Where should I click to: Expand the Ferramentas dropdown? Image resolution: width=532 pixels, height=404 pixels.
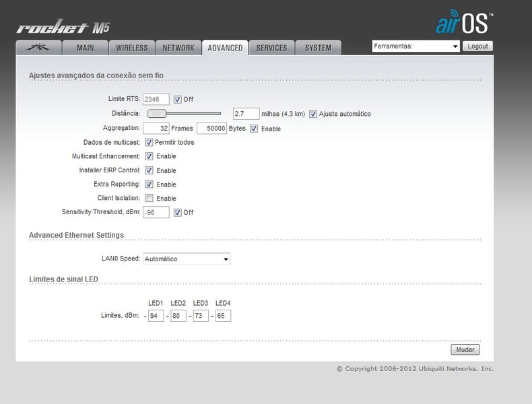415,46
